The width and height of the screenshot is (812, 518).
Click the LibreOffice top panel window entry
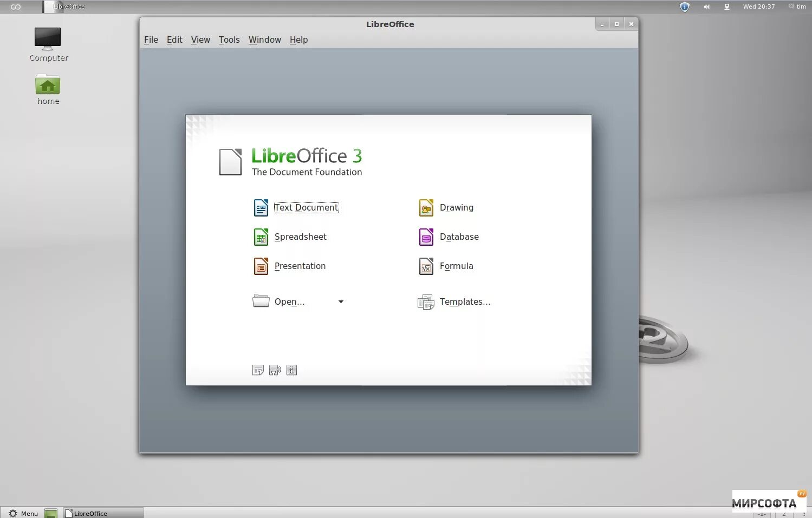65,6
